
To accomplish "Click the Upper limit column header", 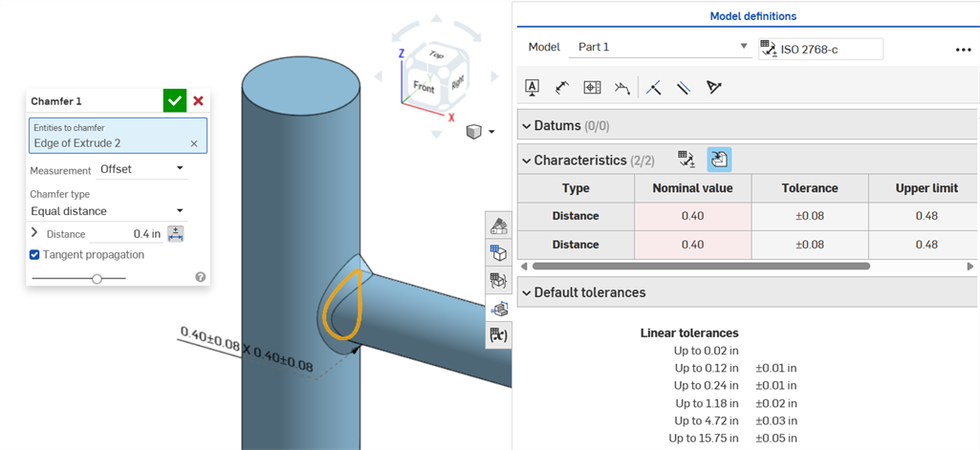I will 924,188.
